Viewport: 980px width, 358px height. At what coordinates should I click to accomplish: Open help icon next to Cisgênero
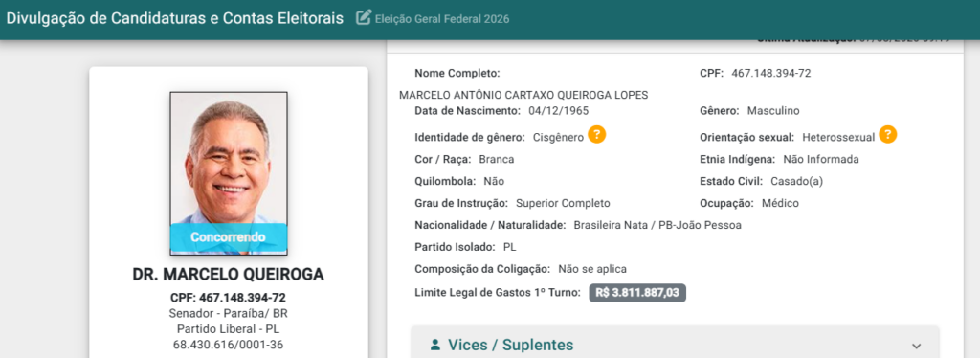coord(597,135)
